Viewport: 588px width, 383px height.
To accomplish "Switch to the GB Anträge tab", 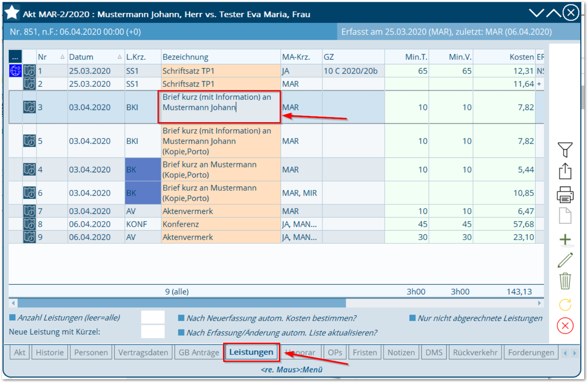I will click(199, 353).
